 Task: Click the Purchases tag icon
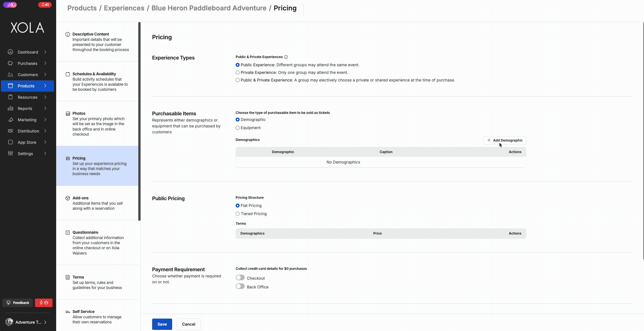point(10,63)
